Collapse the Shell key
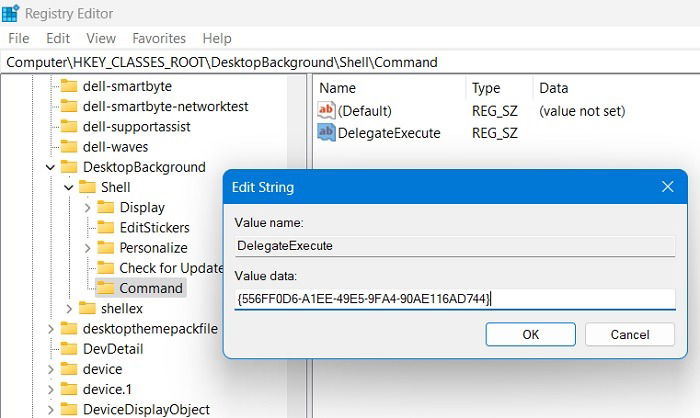The image size is (700, 418). click(69, 187)
